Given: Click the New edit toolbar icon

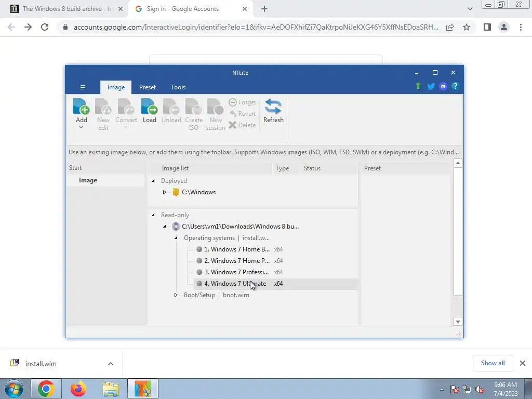Looking at the screenshot, I should (x=103, y=106).
